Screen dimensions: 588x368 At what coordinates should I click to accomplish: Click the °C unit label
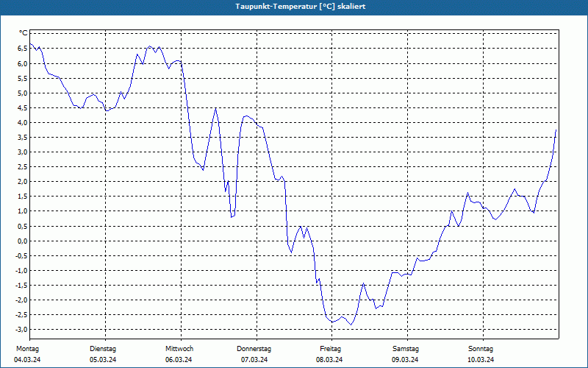coord(24,33)
